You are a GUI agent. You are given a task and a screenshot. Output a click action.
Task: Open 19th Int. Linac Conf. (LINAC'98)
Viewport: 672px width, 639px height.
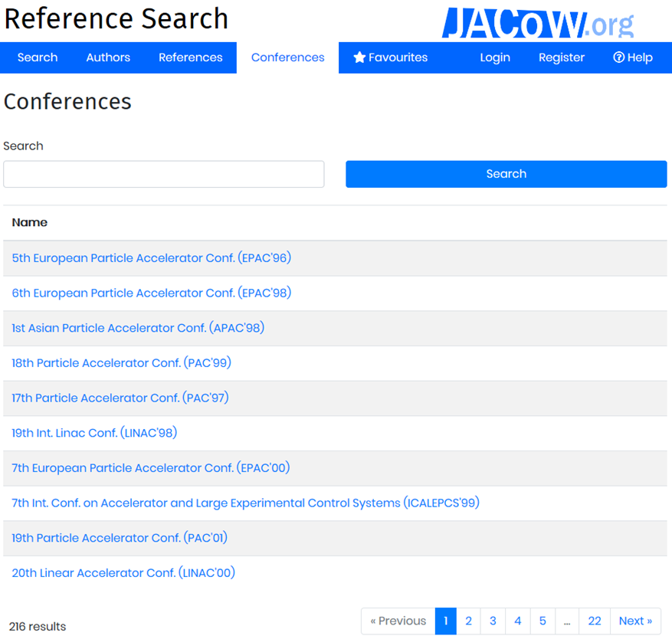94,433
